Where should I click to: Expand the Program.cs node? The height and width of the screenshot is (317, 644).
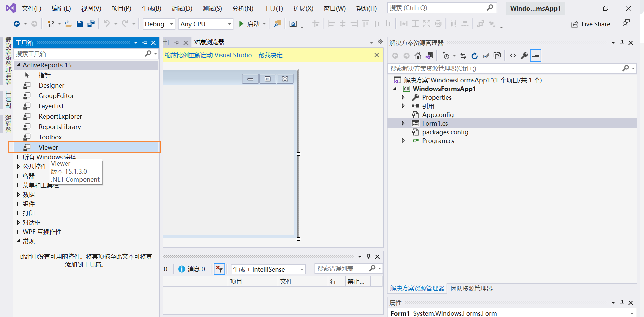(x=403, y=141)
